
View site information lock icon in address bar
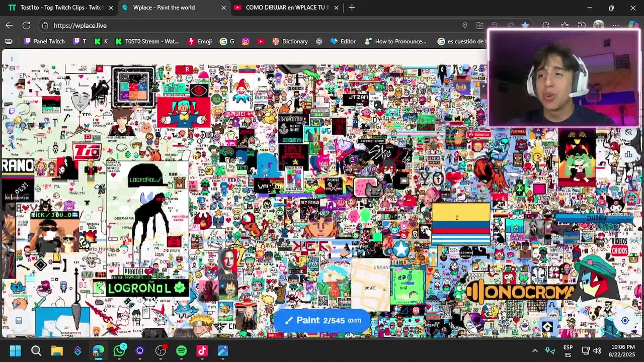tap(45, 25)
